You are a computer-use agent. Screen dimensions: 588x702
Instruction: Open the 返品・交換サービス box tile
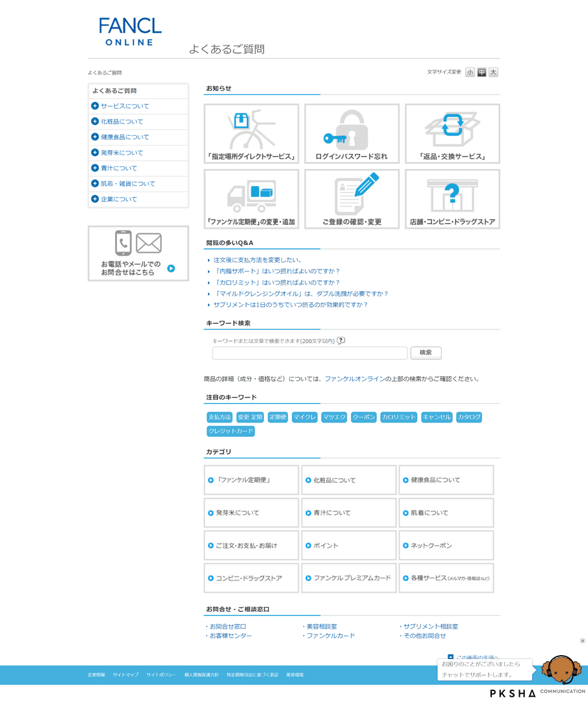[x=452, y=134]
